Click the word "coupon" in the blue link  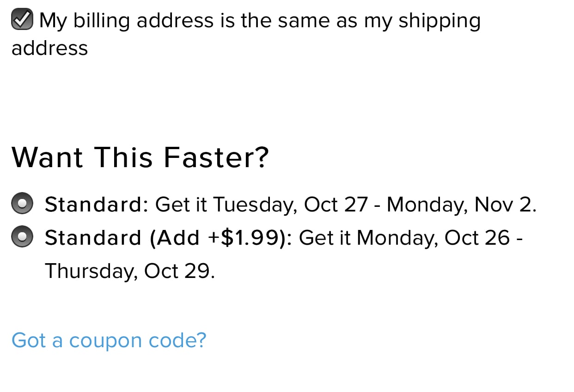point(106,341)
